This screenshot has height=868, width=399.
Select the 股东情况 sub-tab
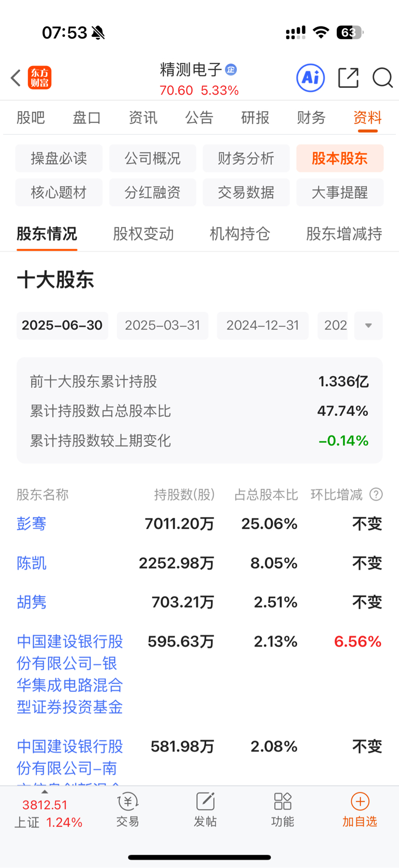47,234
